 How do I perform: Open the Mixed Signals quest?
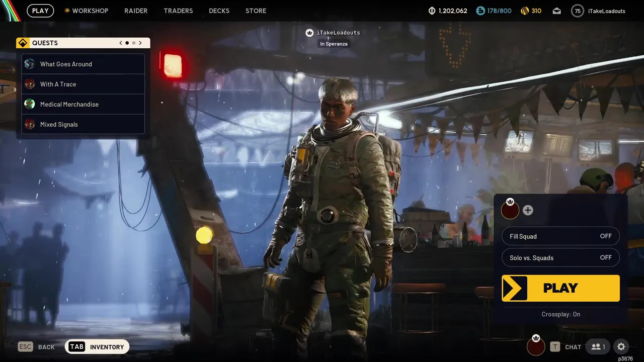pos(83,124)
